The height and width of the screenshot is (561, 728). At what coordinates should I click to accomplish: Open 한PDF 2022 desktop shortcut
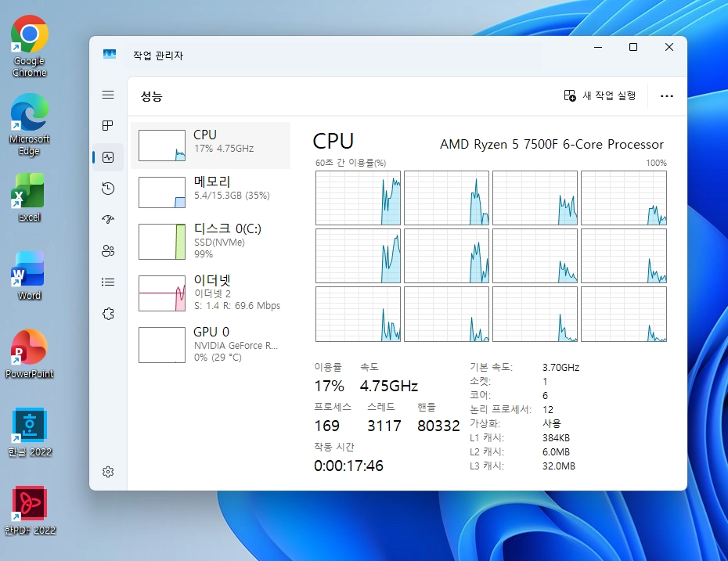(29, 510)
